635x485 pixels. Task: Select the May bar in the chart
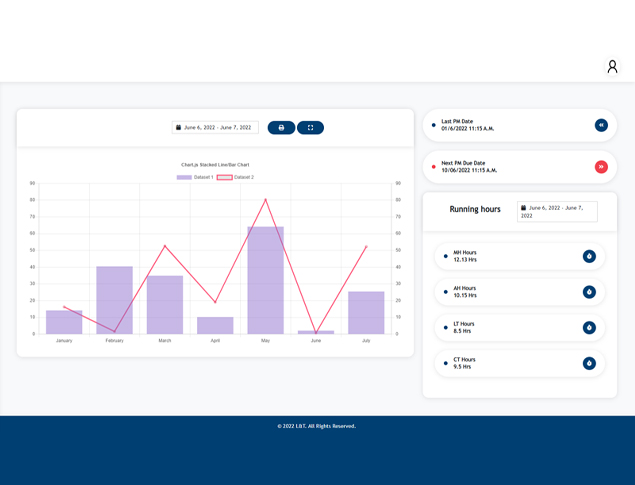coord(265,280)
